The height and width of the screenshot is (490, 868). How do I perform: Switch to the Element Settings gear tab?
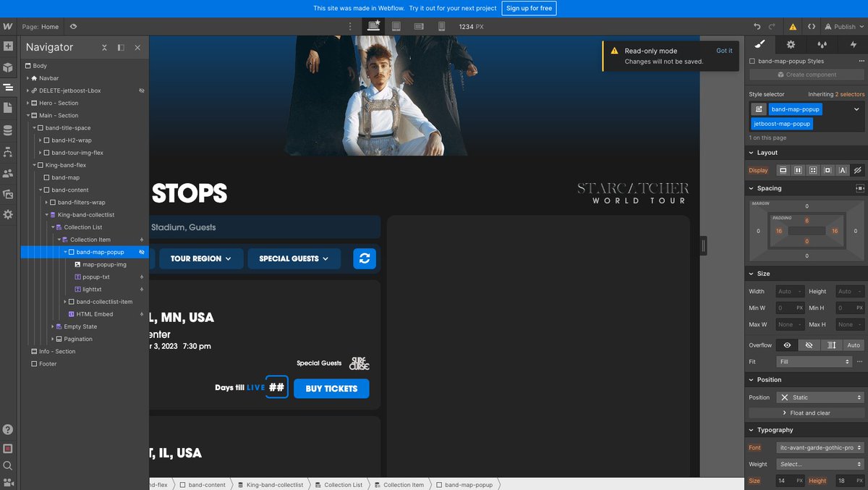coord(791,45)
